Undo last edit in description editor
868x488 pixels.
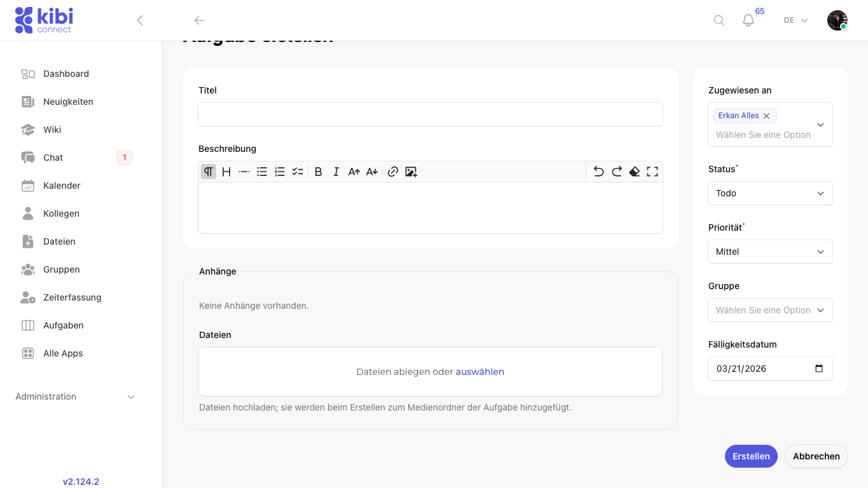tap(598, 172)
